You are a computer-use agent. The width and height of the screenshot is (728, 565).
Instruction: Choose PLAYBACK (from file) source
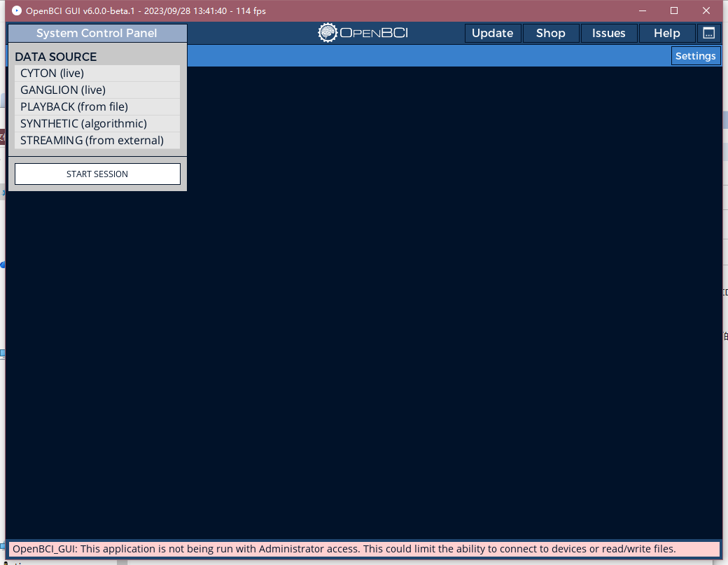(x=97, y=107)
